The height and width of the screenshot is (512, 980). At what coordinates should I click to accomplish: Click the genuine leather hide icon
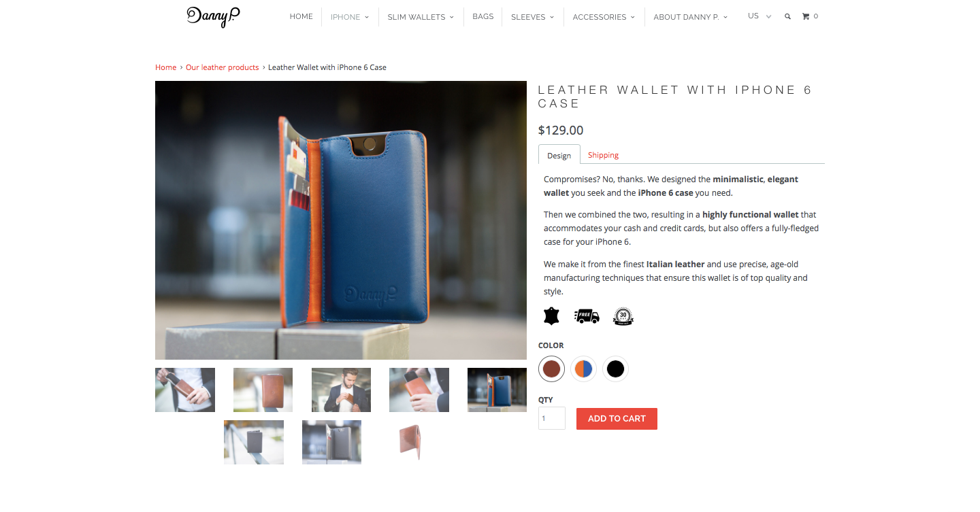pyautogui.click(x=551, y=316)
